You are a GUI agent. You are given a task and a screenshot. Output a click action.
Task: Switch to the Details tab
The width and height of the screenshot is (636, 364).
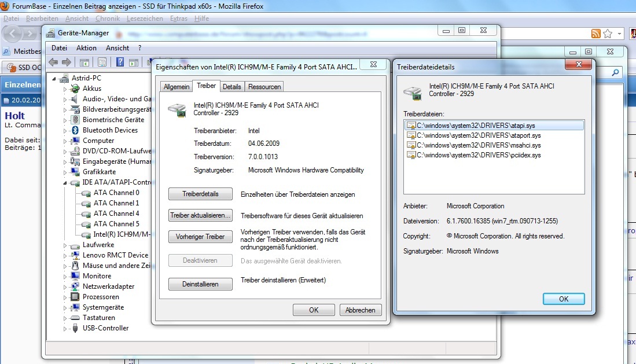point(232,87)
